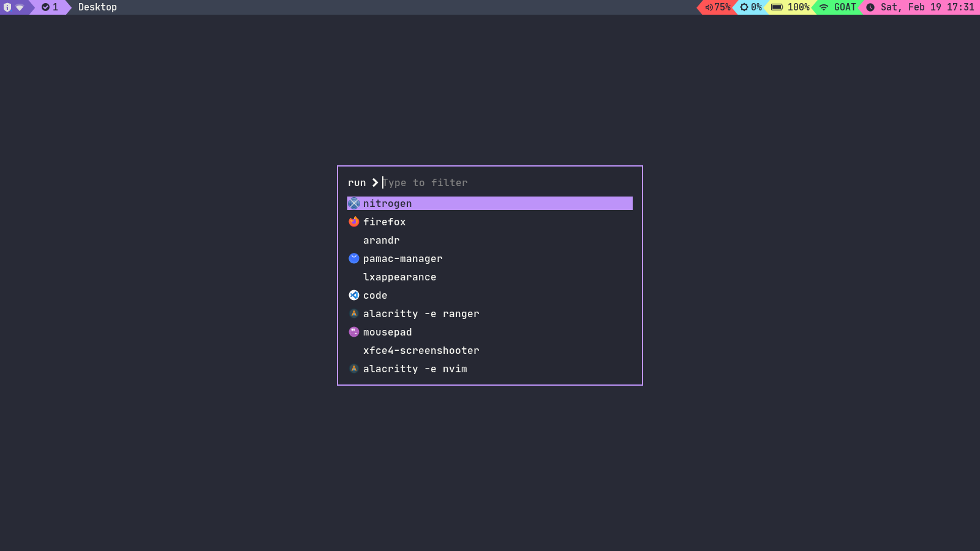Select alacritty -e nvim entry

pyautogui.click(x=490, y=369)
